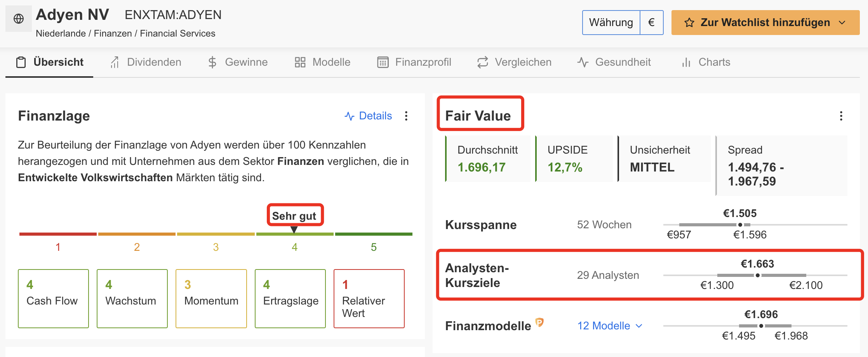
Task: Click Zur Watchlist hinzufügen button
Action: pyautogui.click(x=765, y=23)
